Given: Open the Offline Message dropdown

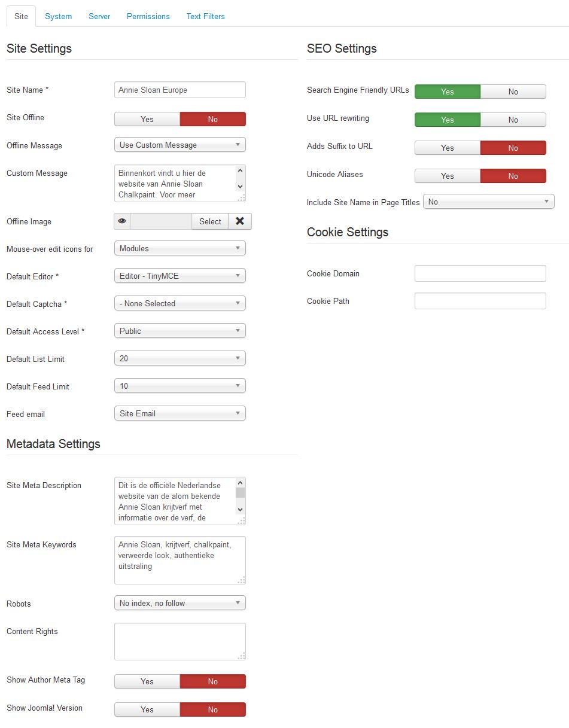Looking at the screenshot, I should [x=180, y=145].
